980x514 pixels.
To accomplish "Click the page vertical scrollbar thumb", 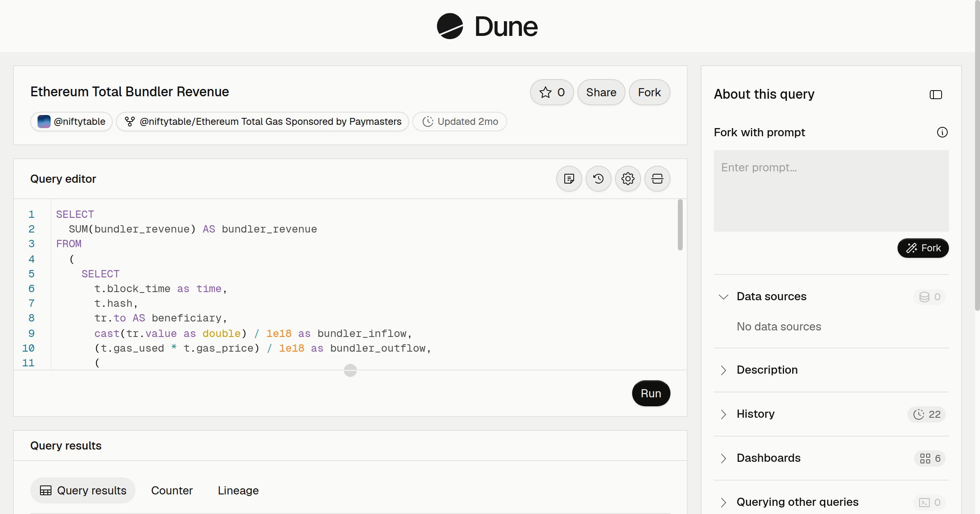I will pyautogui.click(x=977, y=155).
